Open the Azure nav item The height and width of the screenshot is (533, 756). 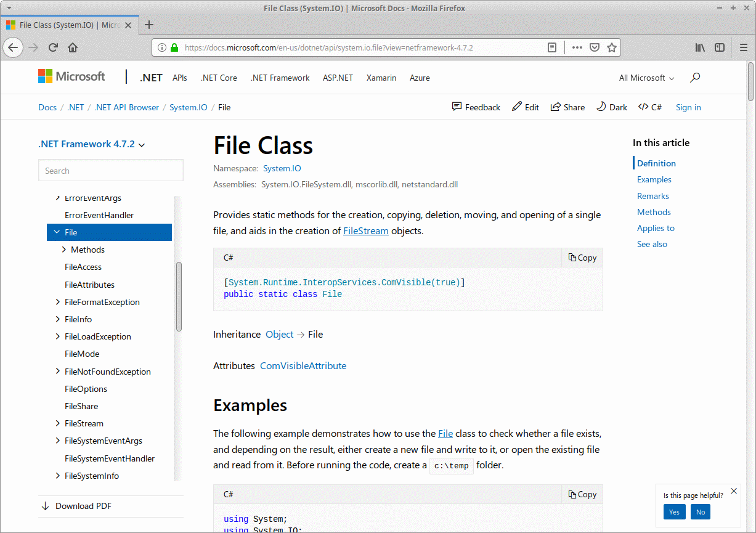[x=420, y=78]
